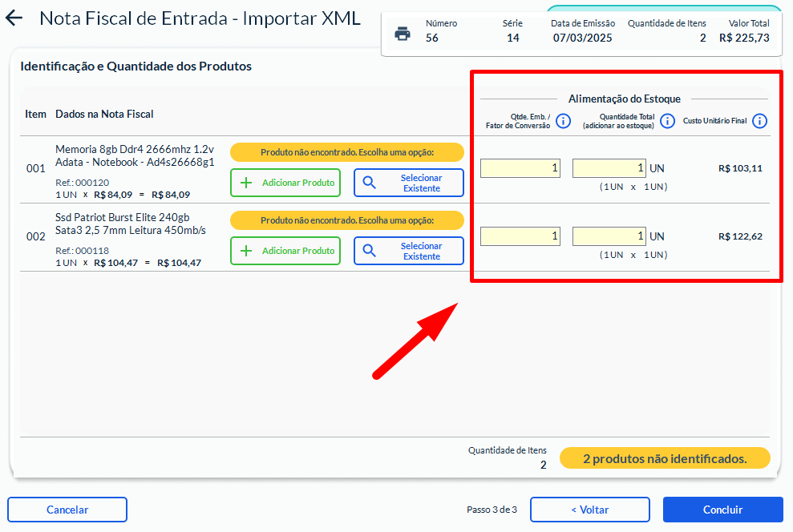This screenshot has width=793, height=532.
Task: Edit total quantity field for item 001
Action: 609,168
